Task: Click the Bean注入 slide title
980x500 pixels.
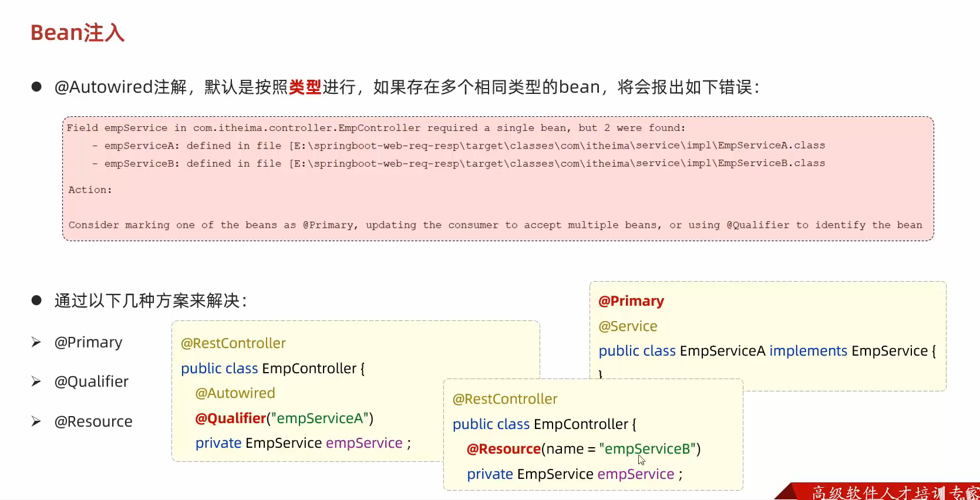Action: coord(78,33)
